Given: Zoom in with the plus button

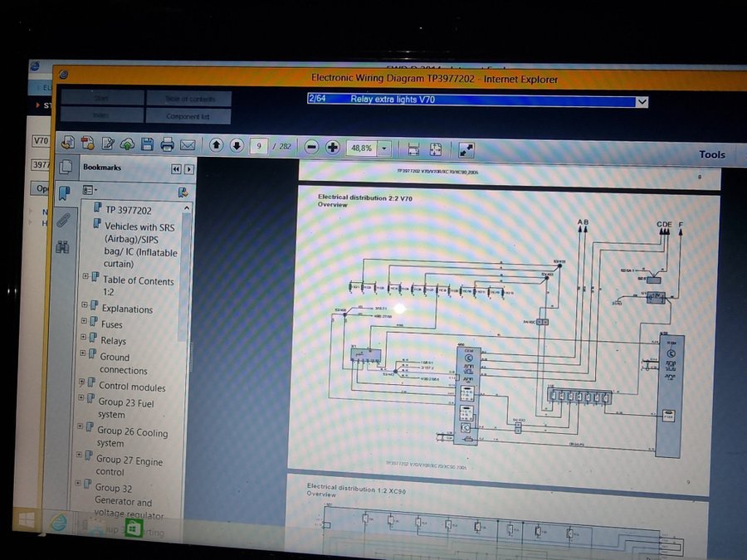Looking at the screenshot, I should coord(333,147).
